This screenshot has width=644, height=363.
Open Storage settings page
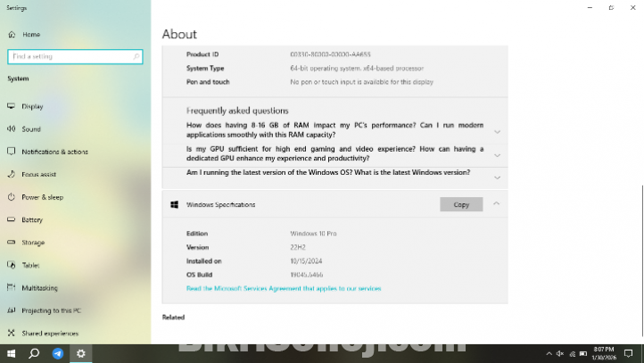[x=33, y=243]
